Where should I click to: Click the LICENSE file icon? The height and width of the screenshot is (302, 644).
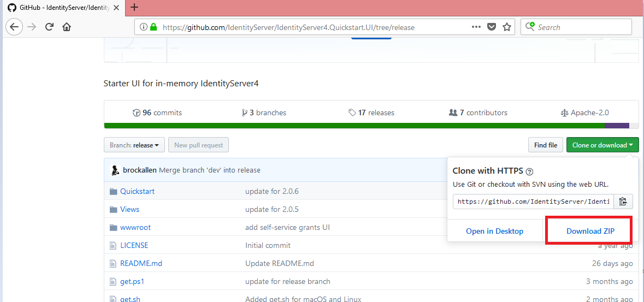114,246
